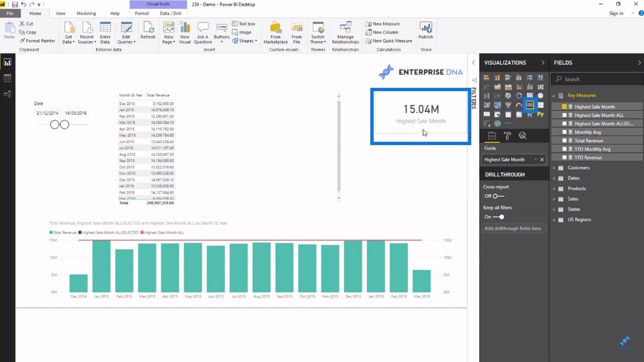
Task: Check the Monthly Avg measure
Action: pyautogui.click(x=564, y=132)
